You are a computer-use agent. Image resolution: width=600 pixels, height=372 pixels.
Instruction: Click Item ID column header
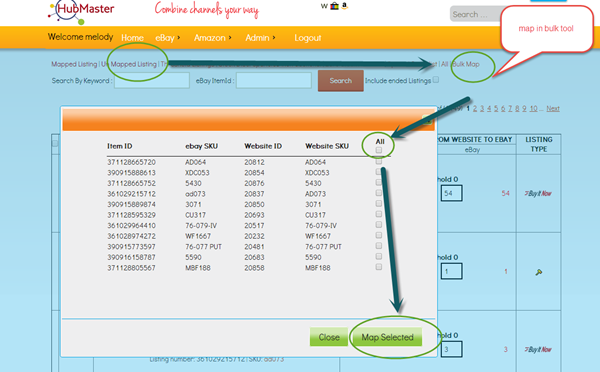tap(120, 146)
